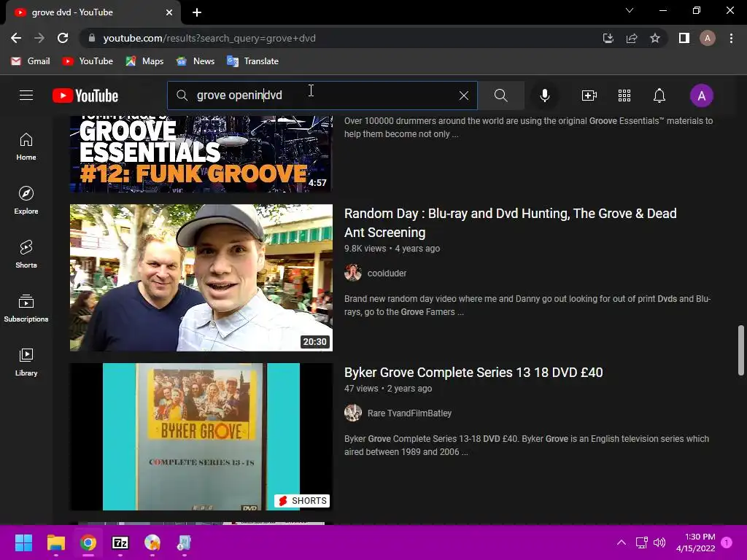Visit the coolduder channel name
The height and width of the screenshot is (560, 747).
pos(387,273)
